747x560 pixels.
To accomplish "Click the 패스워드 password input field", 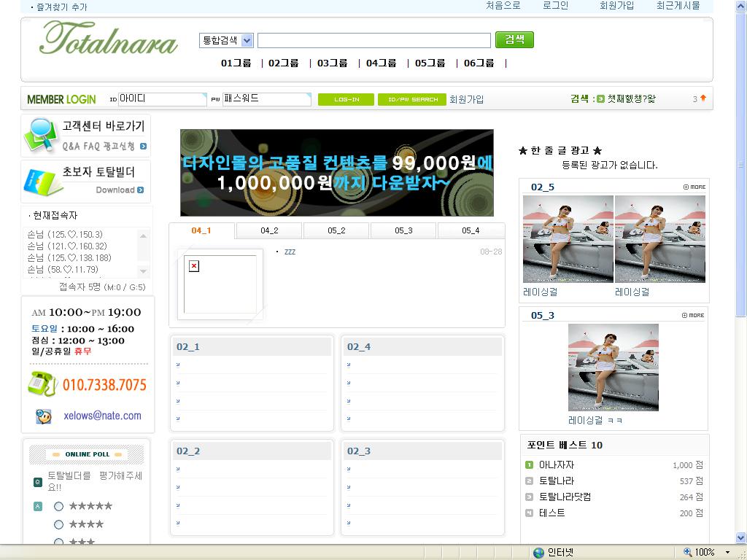I will [x=266, y=99].
